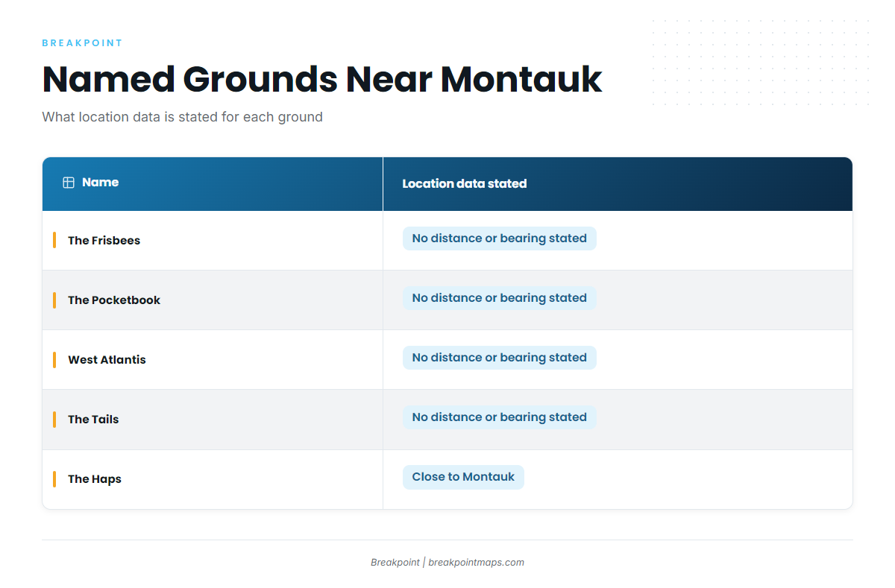Click the location badge in The Frisbees row

click(x=500, y=238)
